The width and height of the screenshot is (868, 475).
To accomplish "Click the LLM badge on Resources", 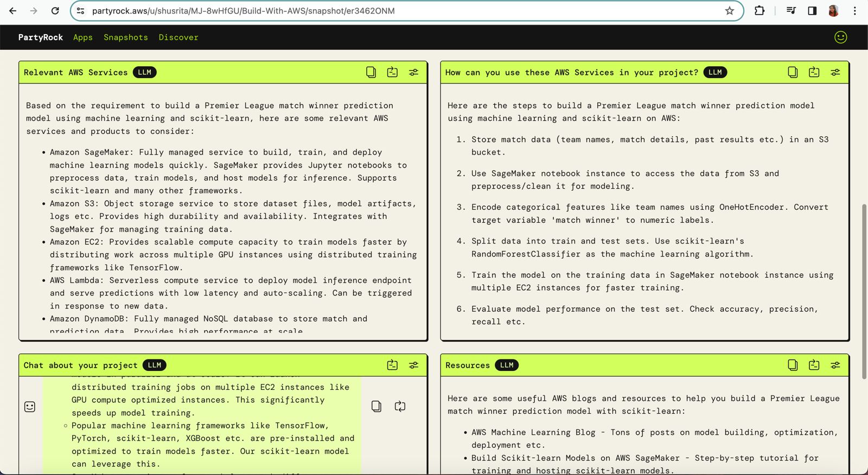I will point(507,365).
